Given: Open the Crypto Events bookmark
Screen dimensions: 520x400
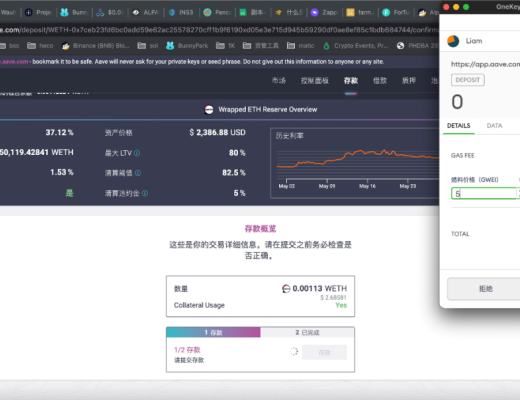Looking at the screenshot, I should pos(355,45).
